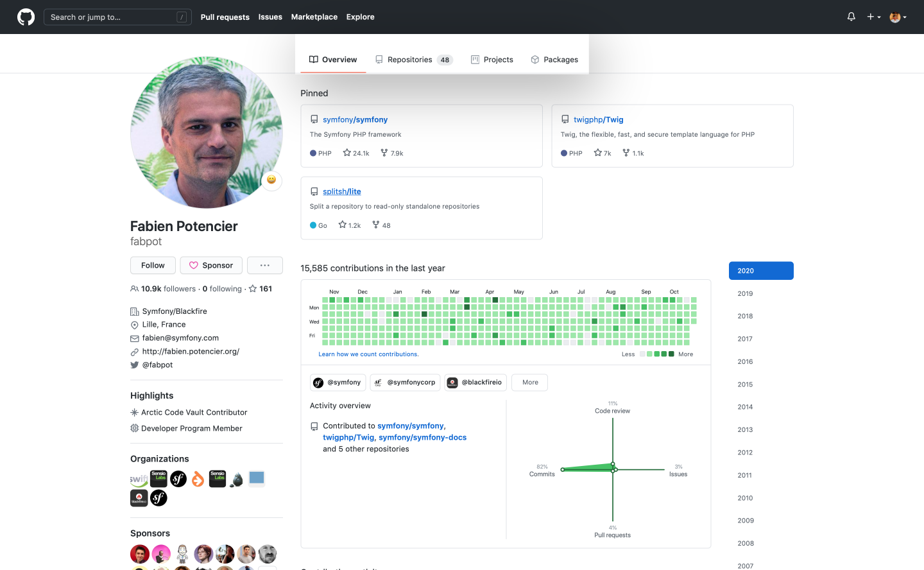Viewport: 924px width, 570px height.
Task: Click the search input field
Action: click(x=117, y=16)
